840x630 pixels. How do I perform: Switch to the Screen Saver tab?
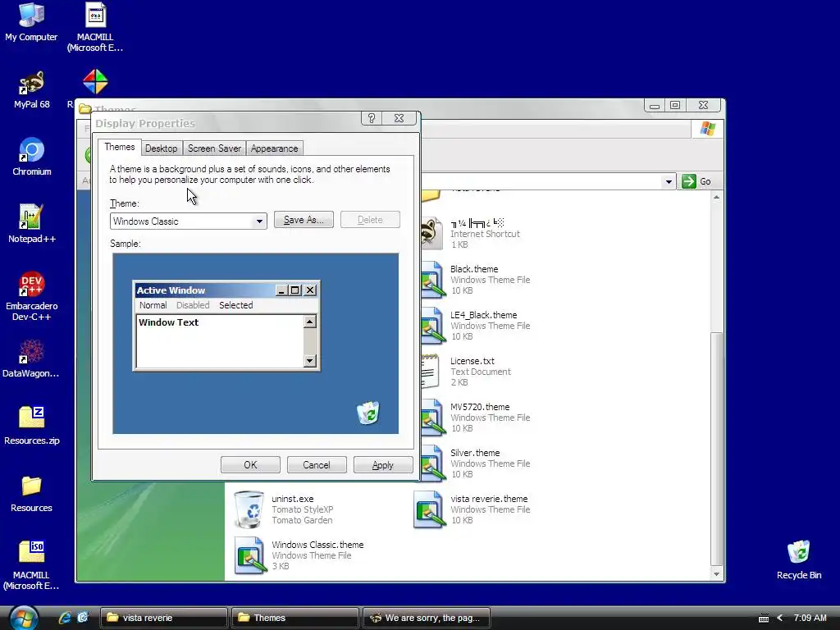point(214,148)
